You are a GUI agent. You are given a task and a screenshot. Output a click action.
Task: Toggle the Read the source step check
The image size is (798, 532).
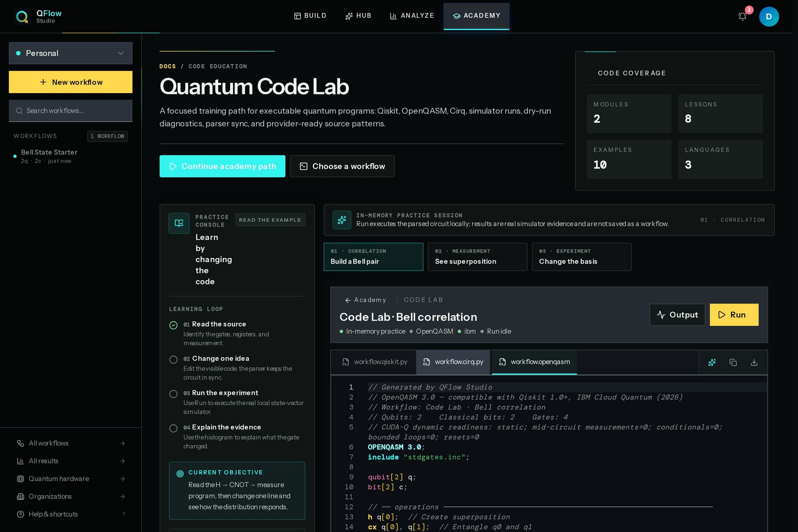click(173, 325)
